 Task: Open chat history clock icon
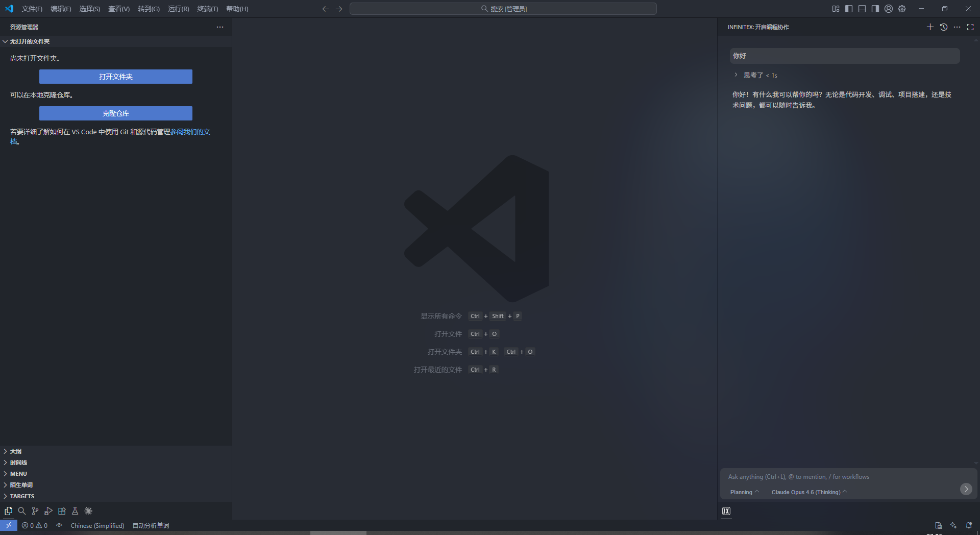point(943,27)
